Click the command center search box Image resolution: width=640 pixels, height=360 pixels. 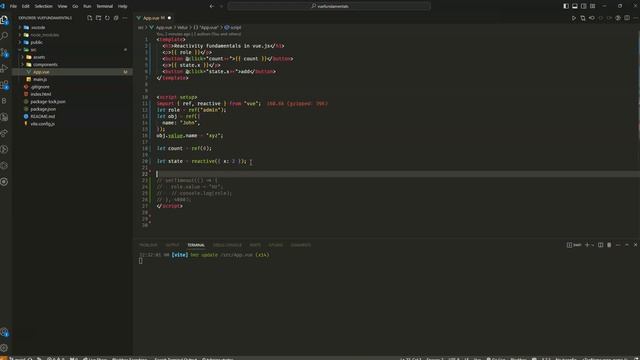pos(329,6)
